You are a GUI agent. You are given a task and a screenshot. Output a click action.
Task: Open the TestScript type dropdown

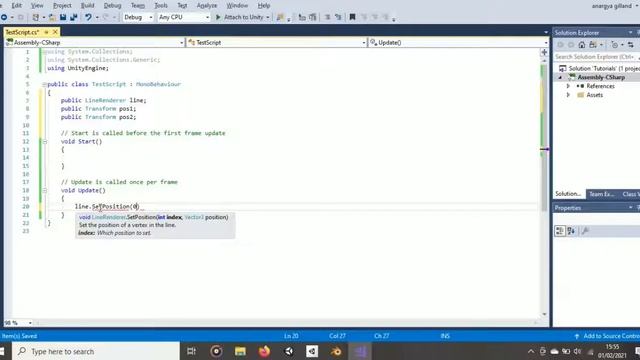364,42
